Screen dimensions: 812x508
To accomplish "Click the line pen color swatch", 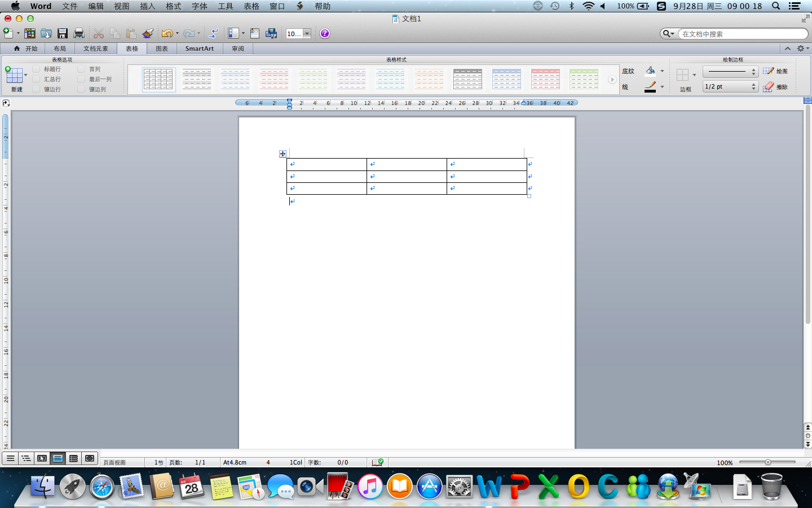I will (650, 87).
